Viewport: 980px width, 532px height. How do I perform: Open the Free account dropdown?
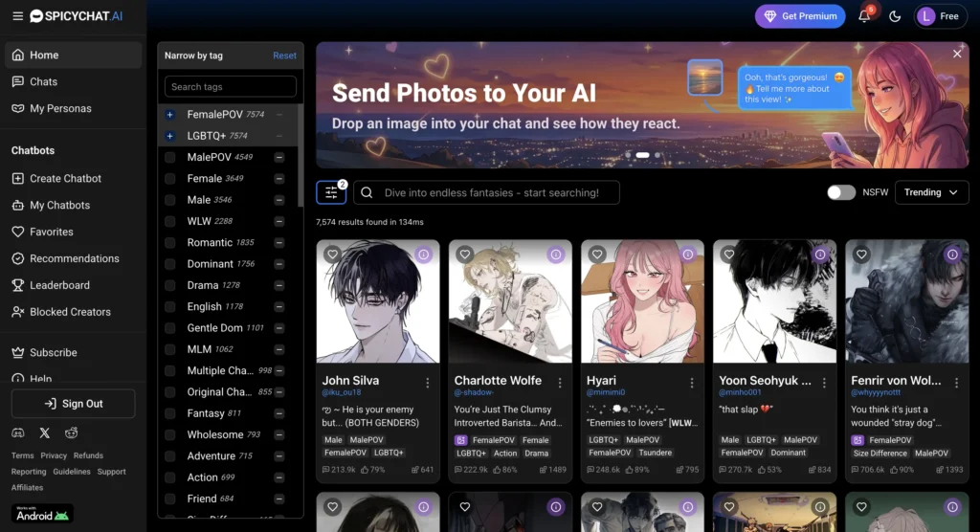[x=940, y=16]
